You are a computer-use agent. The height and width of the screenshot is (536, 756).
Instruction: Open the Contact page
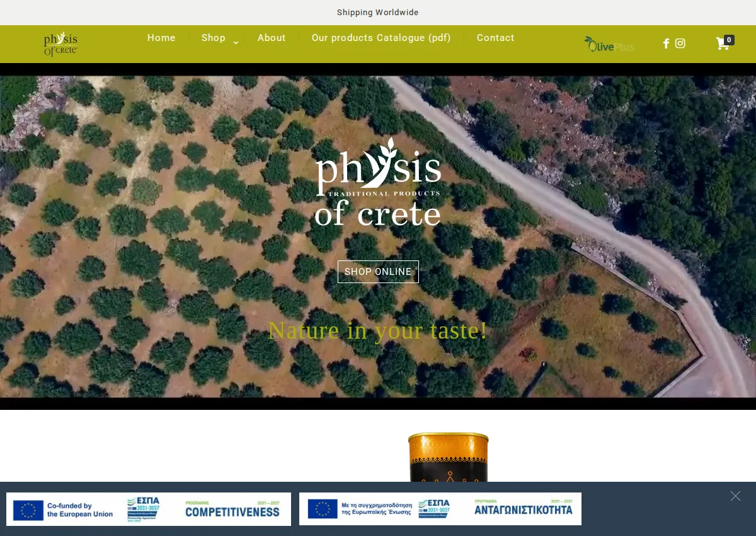click(495, 38)
